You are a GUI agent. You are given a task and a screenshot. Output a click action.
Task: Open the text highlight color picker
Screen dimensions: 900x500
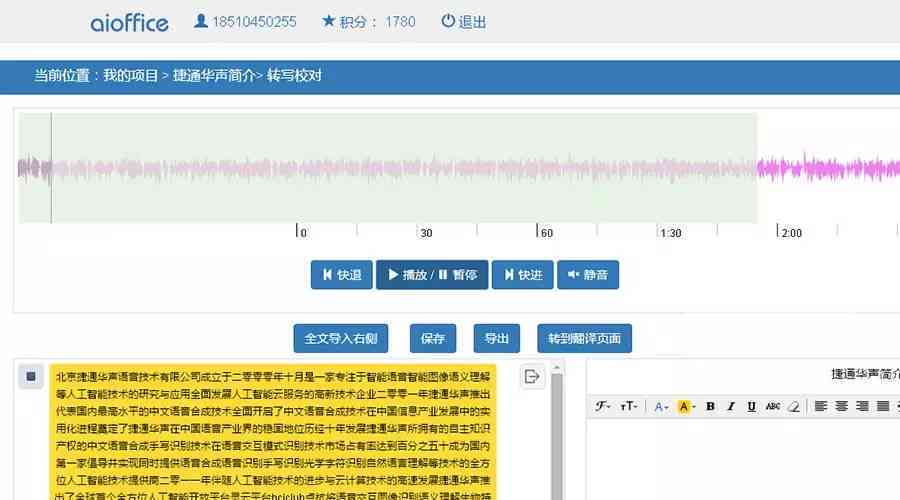(686, 407)
